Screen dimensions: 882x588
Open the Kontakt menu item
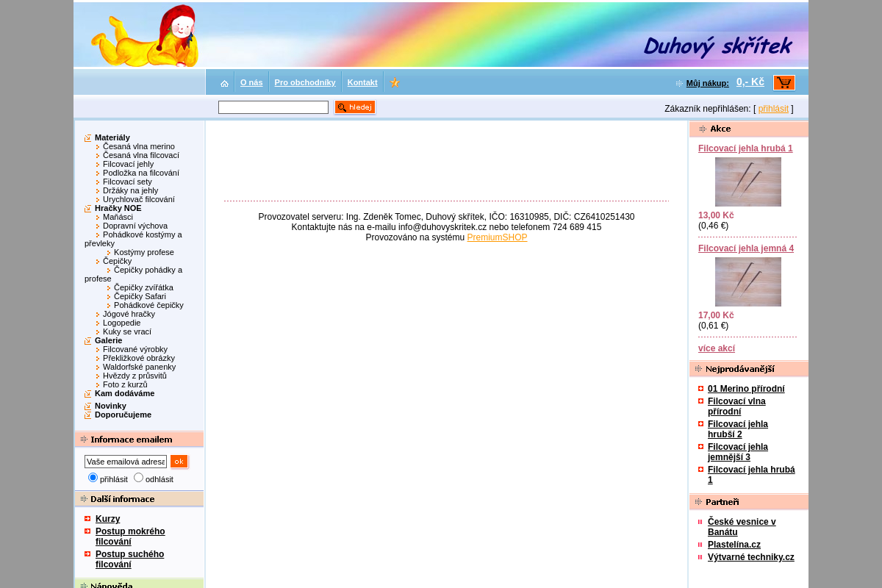[x=362, y=82]
